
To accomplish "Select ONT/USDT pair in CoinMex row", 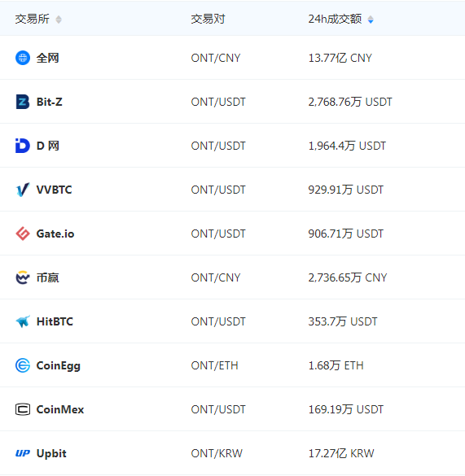I will pos(218,409).
